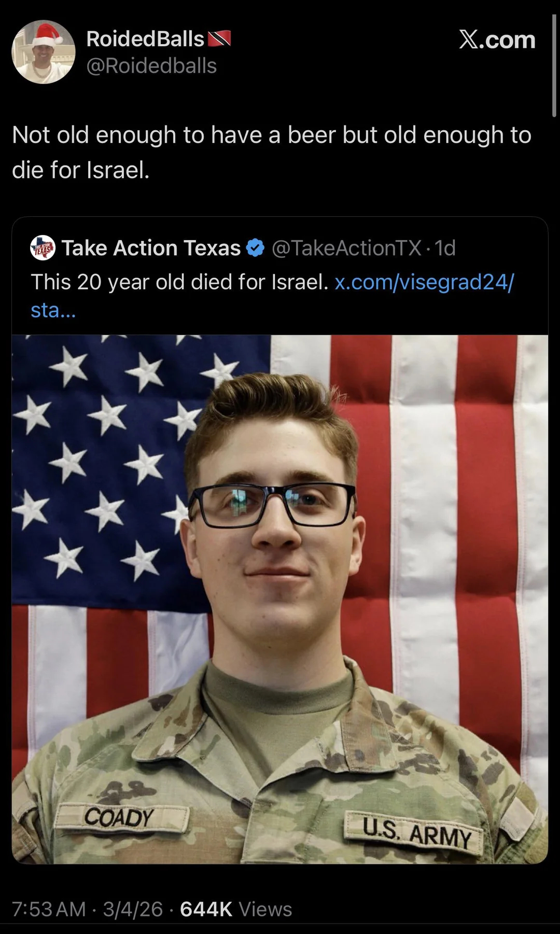Click the blue verified badge
This screenshot has height=934, width=560.
pyautogui.click(x=255, y=248)
